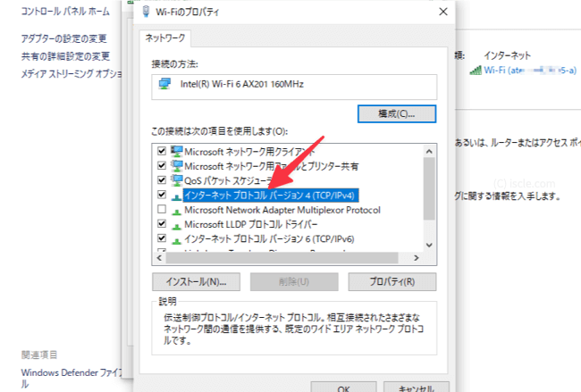Click the キャンセル button
Image resolution: width=581 pixels, height=392 pixels.
point(417,388)
